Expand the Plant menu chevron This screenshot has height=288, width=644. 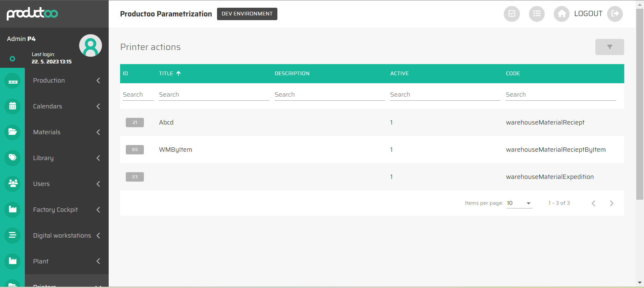click(x=98, y=261)
